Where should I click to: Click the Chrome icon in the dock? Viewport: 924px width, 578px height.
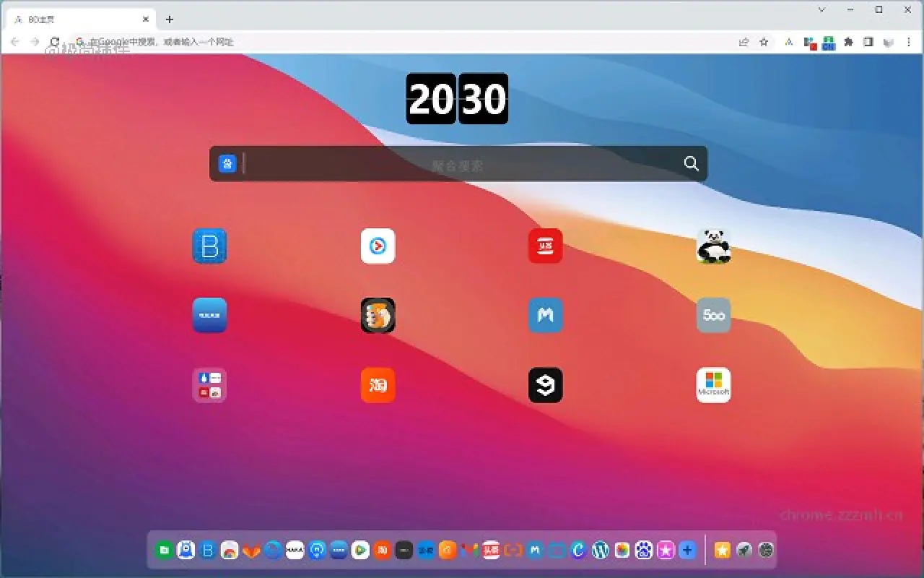tap(228, 550)
